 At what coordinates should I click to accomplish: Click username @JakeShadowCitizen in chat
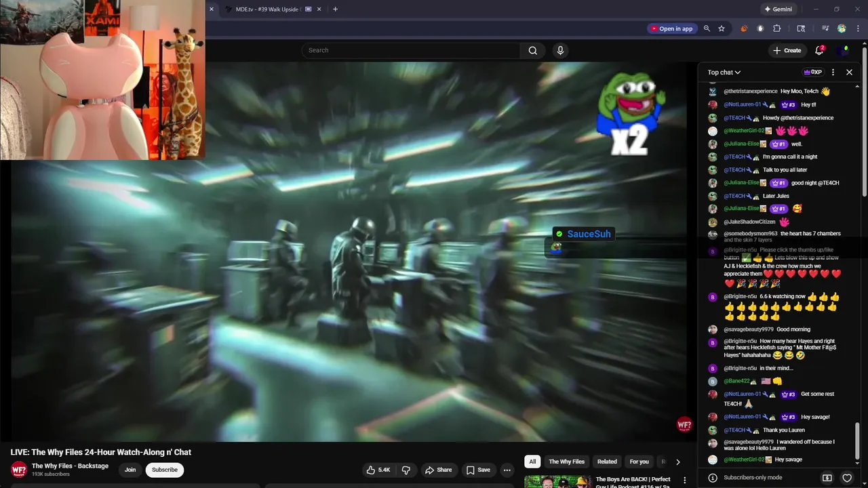pos(749,222)
